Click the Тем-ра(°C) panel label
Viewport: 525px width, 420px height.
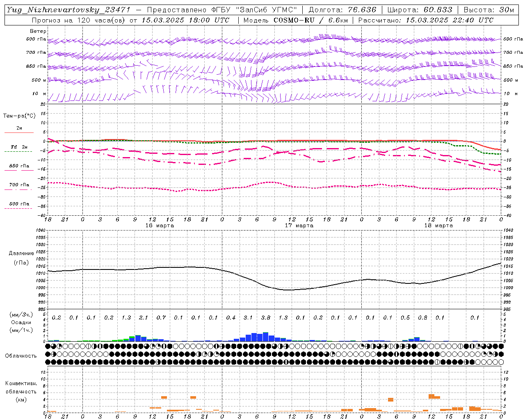19,116
